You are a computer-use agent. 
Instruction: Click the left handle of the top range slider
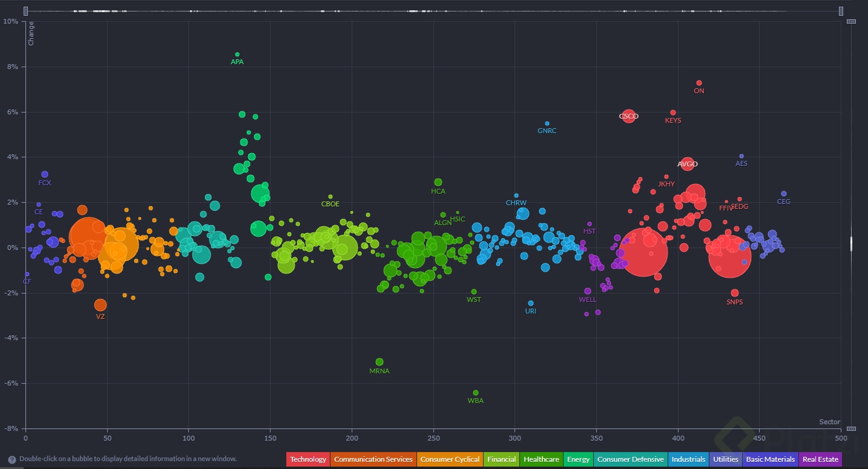pos(25,10)
